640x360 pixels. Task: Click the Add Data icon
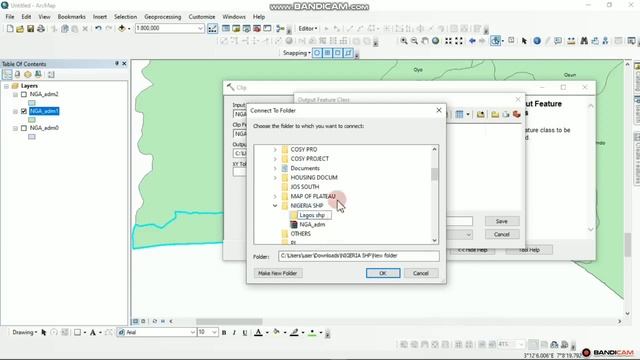[x=122, y=29]
